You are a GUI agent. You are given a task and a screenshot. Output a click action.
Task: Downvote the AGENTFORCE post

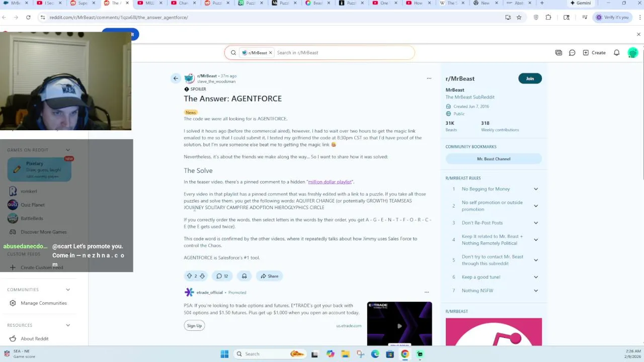202,276
